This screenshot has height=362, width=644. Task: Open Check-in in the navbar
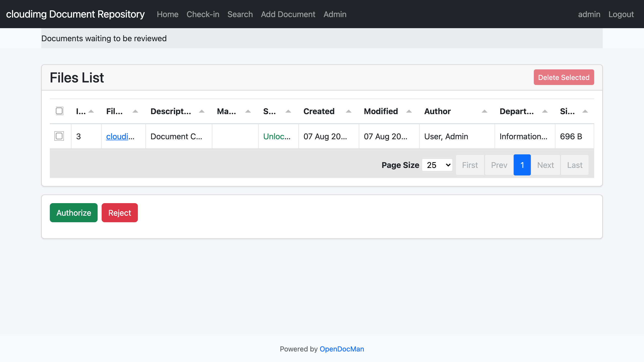pos(203,14)
